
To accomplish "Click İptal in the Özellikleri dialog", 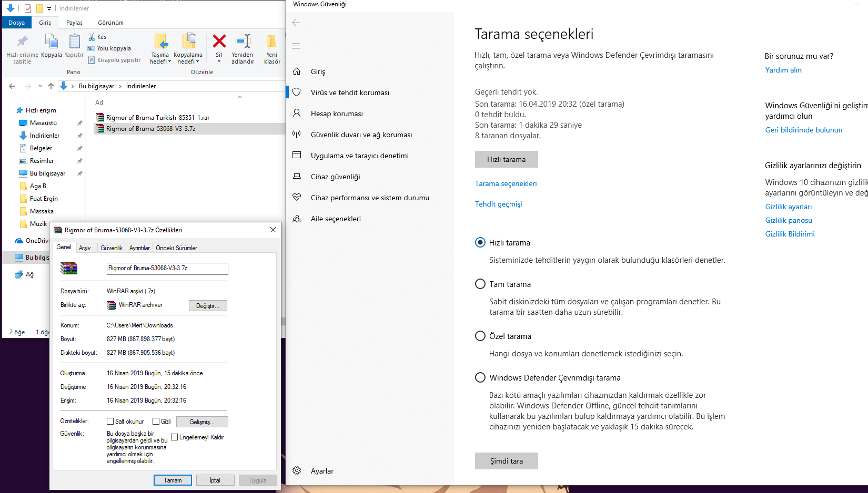I will pyautogui.click(x=215, y=480).
